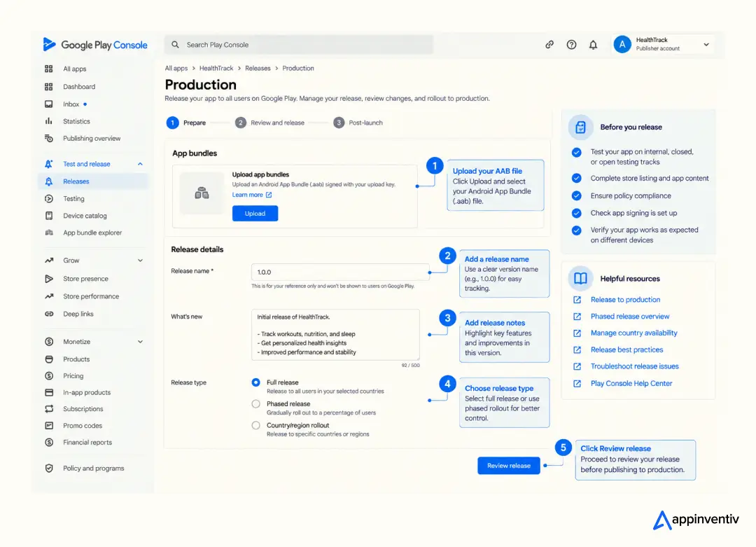Click the Review release button
Screen dimensions: 756x547
pyautogui.click(x=509, y=466)
